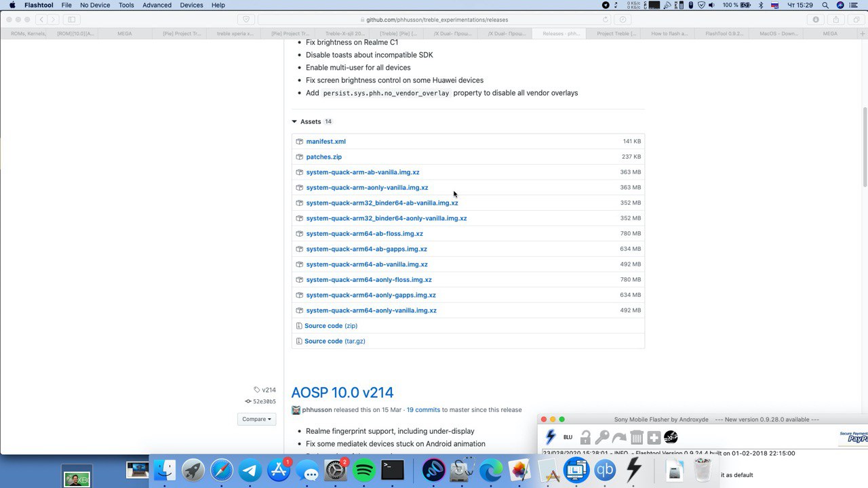868x488 pixels.
Task: Click the BLU bootloader unlock button in Flashtool
Action: click(x=568, y=437)
